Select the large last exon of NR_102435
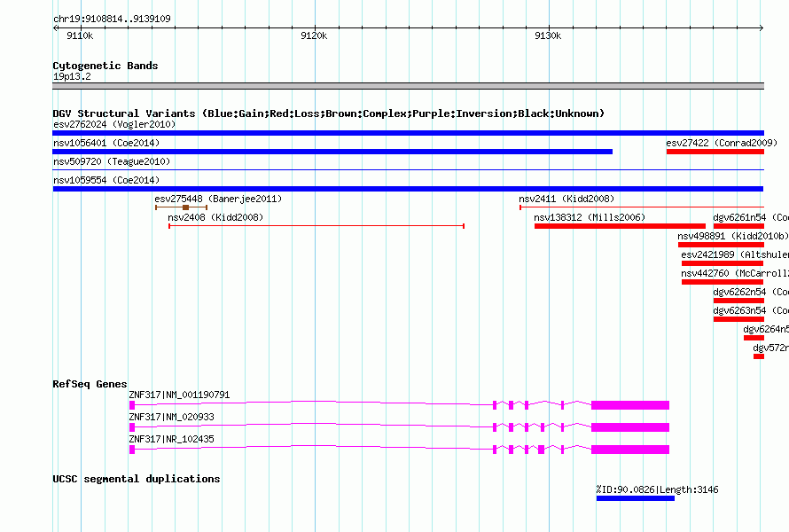 630,450
